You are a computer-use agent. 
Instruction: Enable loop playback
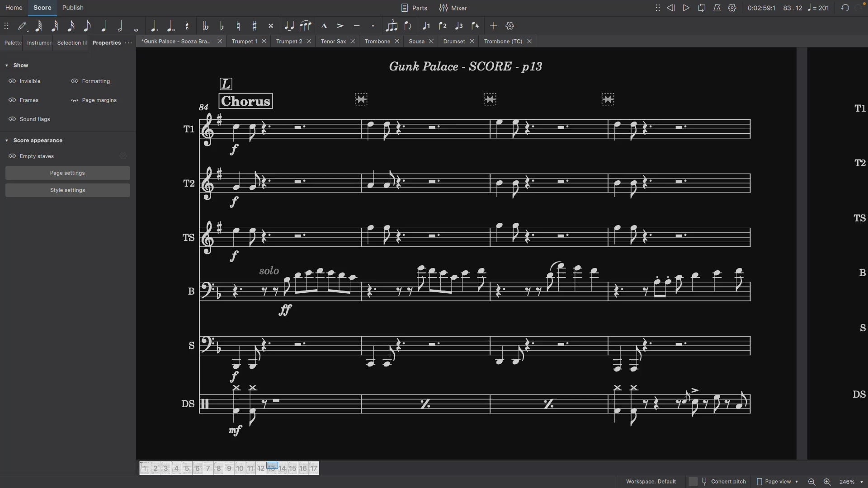(701, 8)
